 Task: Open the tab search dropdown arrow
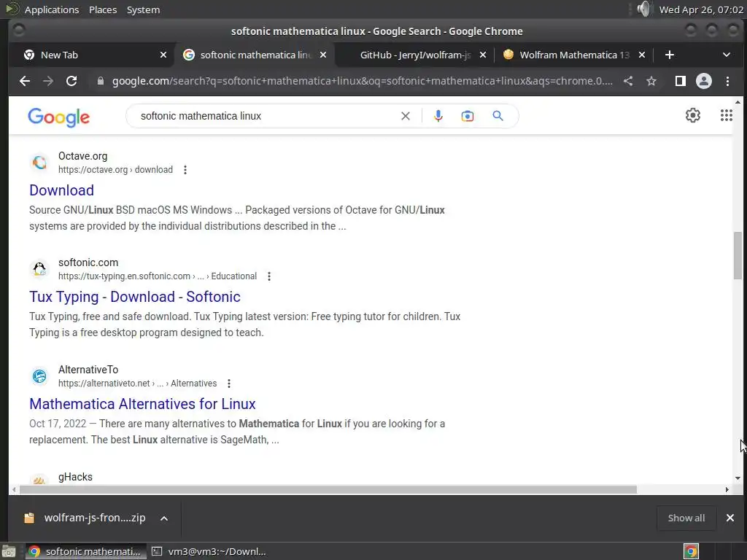click(726, 55)
